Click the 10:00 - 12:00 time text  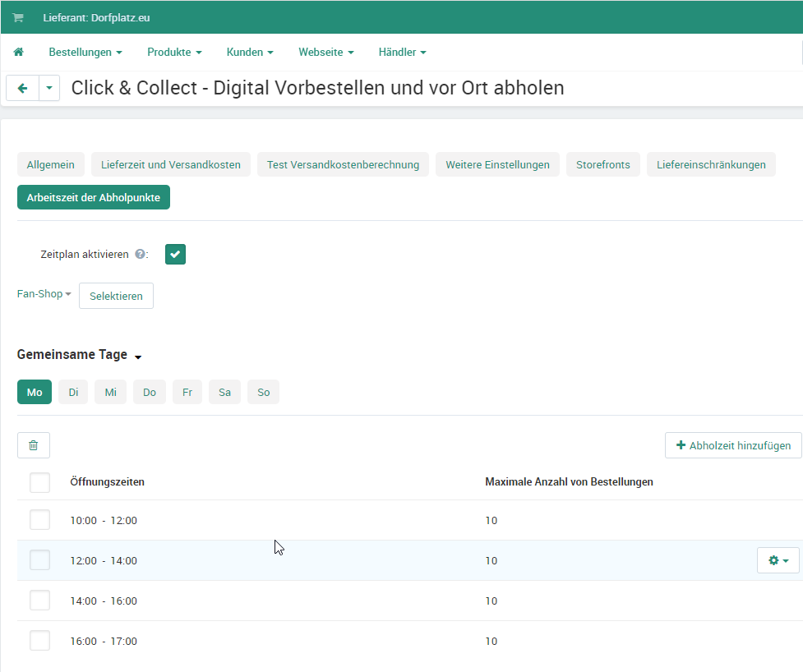[104, 521]
